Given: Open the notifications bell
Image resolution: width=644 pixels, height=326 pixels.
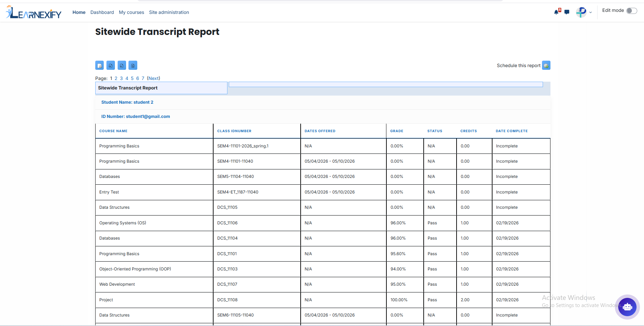Looking at the screenshot, I should [557, 12].
